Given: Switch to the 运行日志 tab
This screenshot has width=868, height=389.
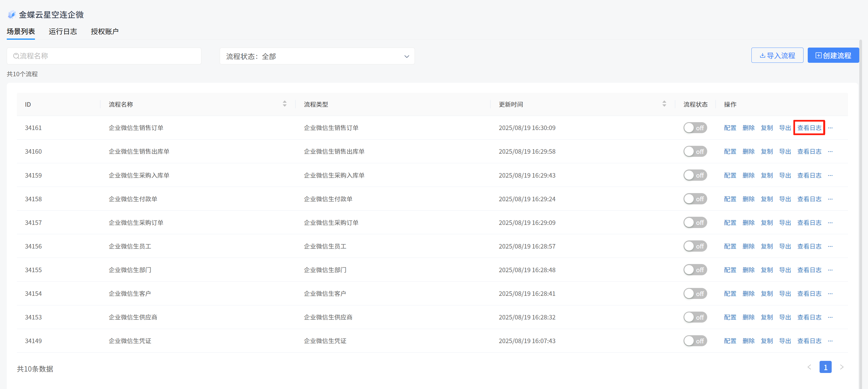Looking at the screenshot, I should (63, 32).
